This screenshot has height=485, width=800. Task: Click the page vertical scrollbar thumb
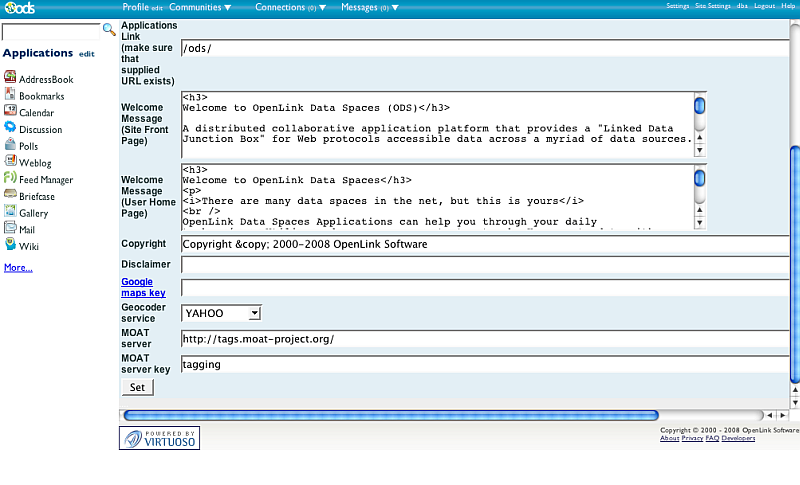795,264
